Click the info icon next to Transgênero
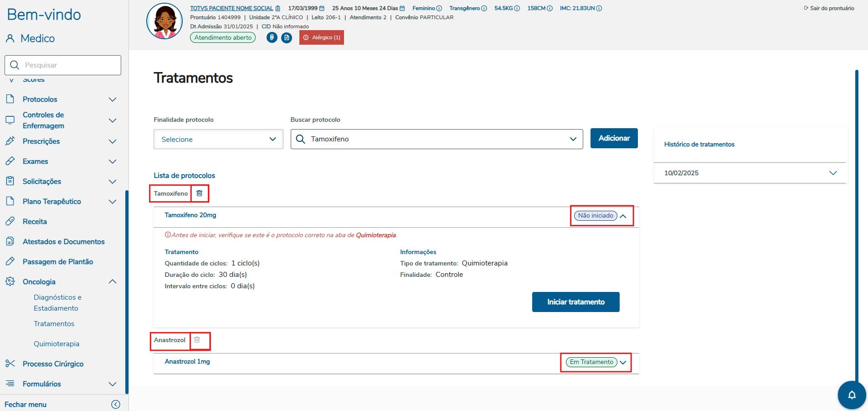868x411 pixels. (x=484, y=8)
